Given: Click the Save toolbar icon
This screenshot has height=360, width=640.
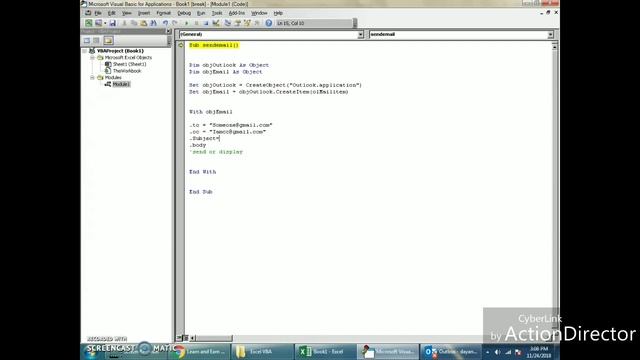Looking at the screenshot, I should point(113,23).
